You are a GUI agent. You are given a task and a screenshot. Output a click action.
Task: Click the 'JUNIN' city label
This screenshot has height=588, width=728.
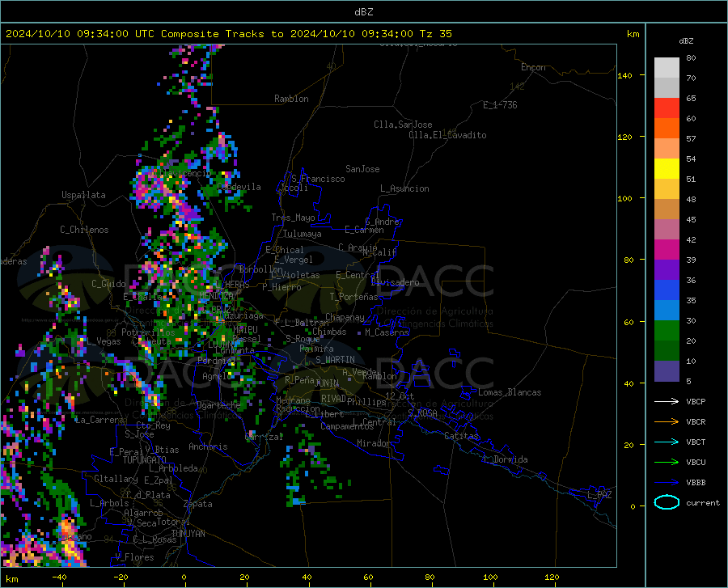click(327, 383)
